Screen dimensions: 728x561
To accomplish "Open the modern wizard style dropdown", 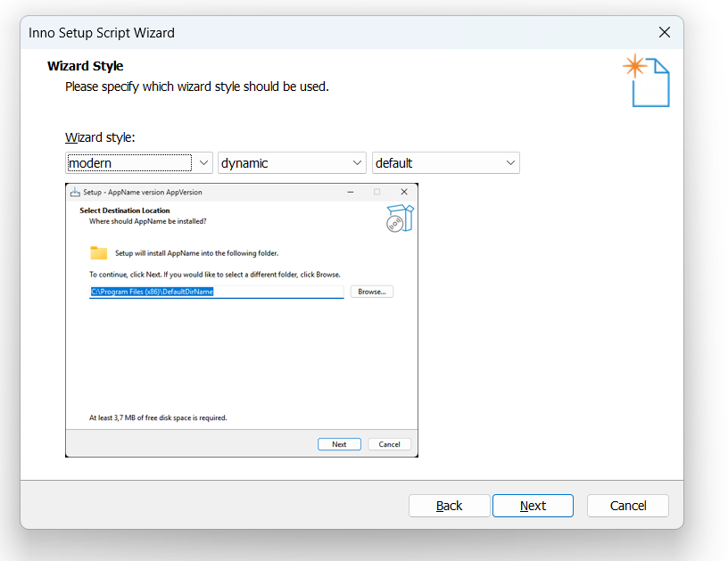I will pyautogui.click(x=139, y=163).
